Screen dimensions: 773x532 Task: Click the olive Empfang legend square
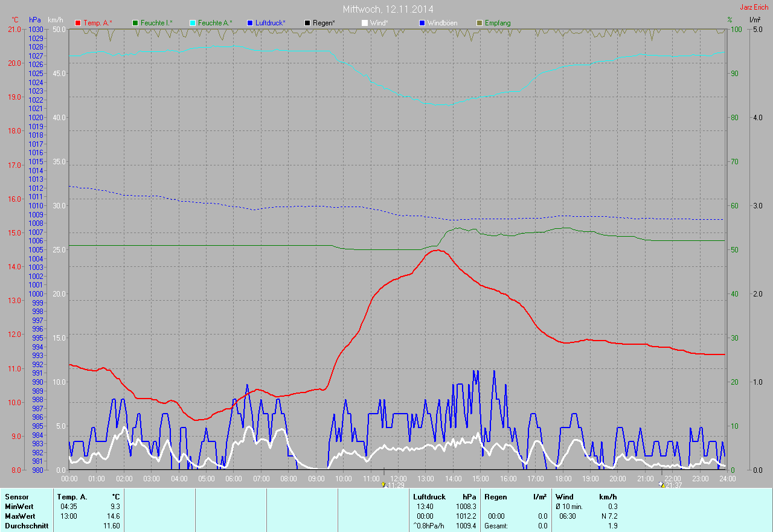coord(480,23)
